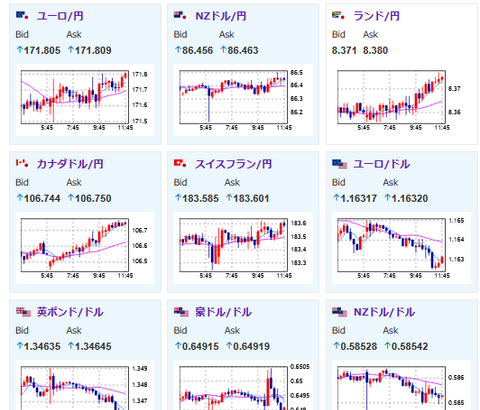Viewport: 480px width, 410px height.
Task: View the ユーロ/円 candlestick chart
Action: [85, 100]
